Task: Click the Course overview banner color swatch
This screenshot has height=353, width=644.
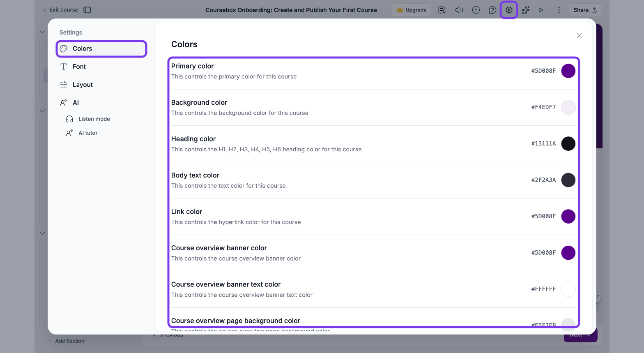Action: click(x=568, y=253)
